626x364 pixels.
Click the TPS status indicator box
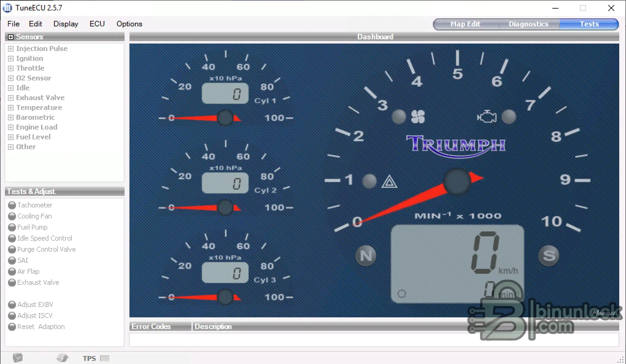[x=105, y=358]
